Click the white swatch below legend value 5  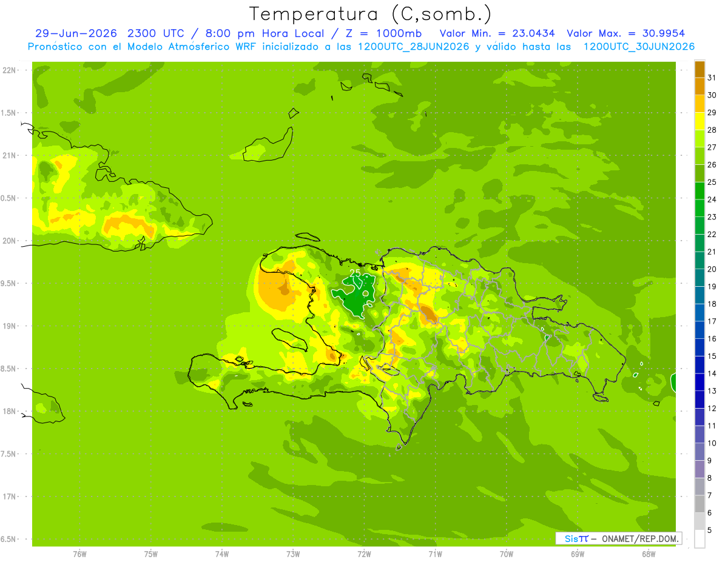tap(699, 538)
